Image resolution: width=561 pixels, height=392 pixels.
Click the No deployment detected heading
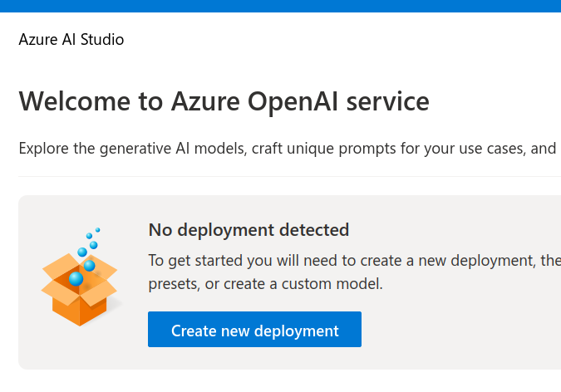pos(249,229)
